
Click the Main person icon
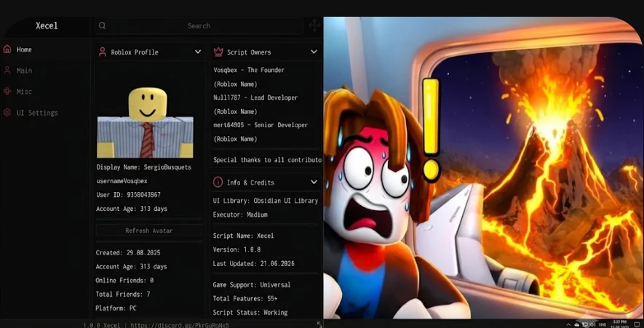coord(7,71)
